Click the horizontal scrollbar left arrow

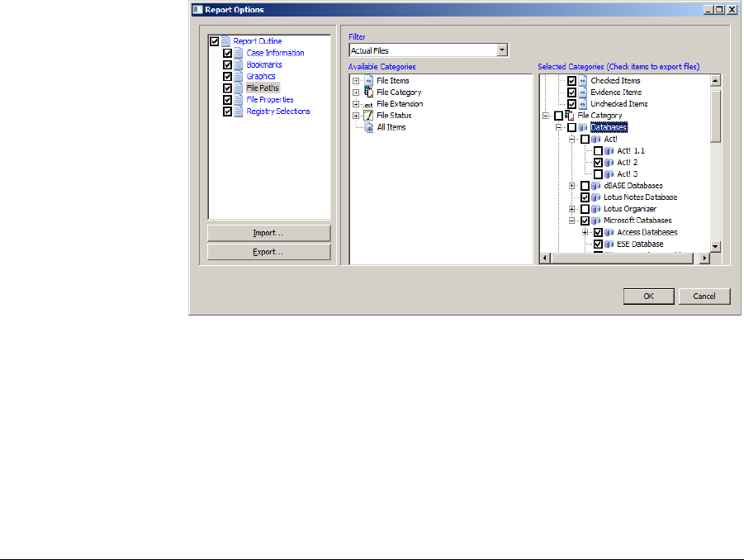pyautogui.click(x=545, y=259)
